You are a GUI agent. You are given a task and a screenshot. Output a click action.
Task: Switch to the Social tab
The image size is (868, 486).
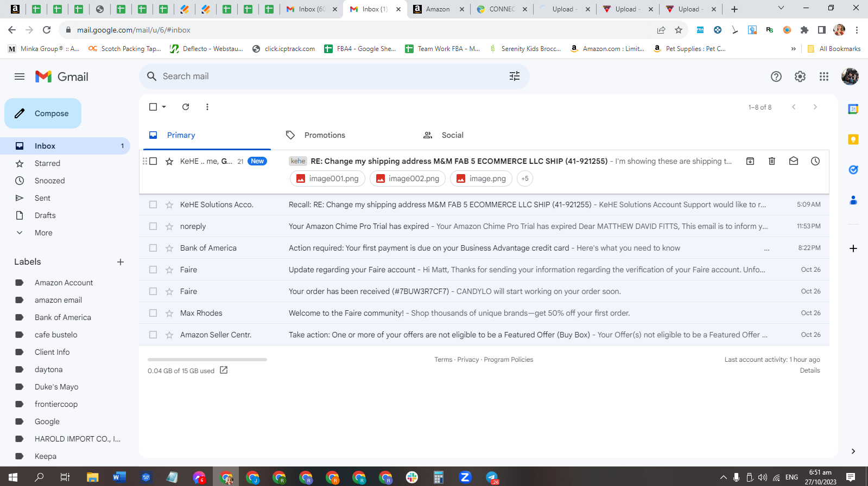[x=481, y=135]
